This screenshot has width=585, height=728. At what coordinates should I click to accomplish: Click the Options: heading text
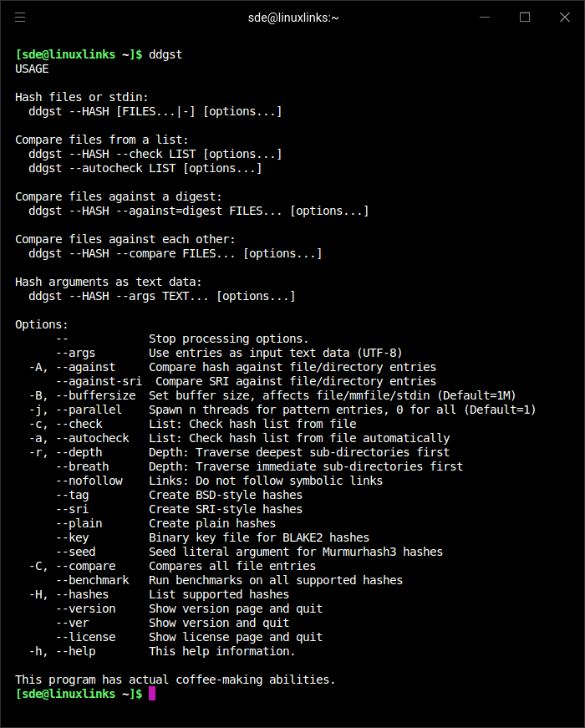(x=42, y=324)
